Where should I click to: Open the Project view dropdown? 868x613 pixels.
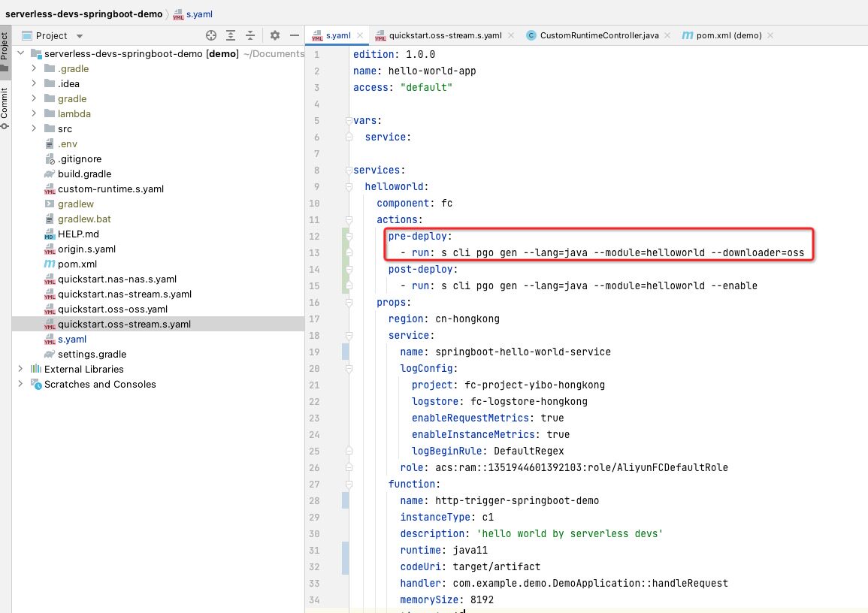(80, 36)
